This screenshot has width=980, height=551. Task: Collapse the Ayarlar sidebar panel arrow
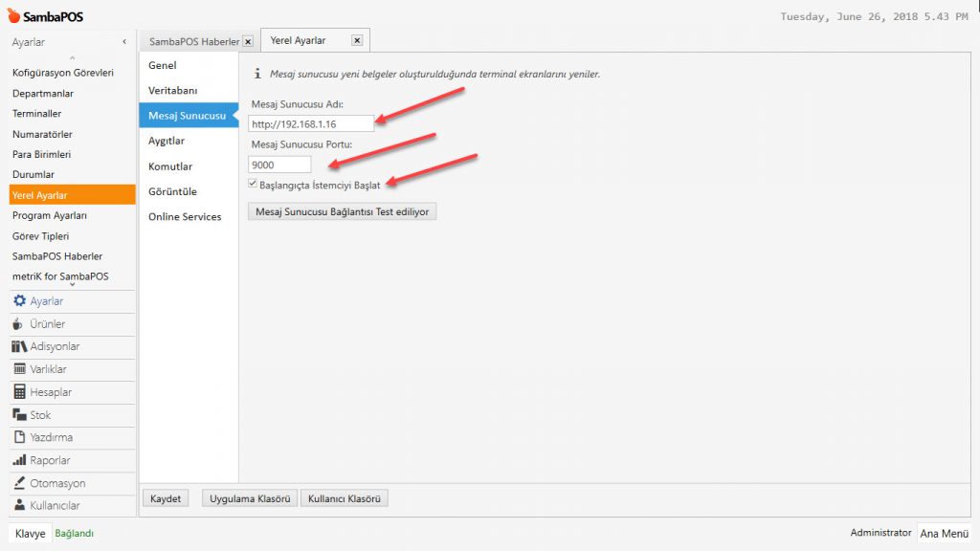pos(124,42)
